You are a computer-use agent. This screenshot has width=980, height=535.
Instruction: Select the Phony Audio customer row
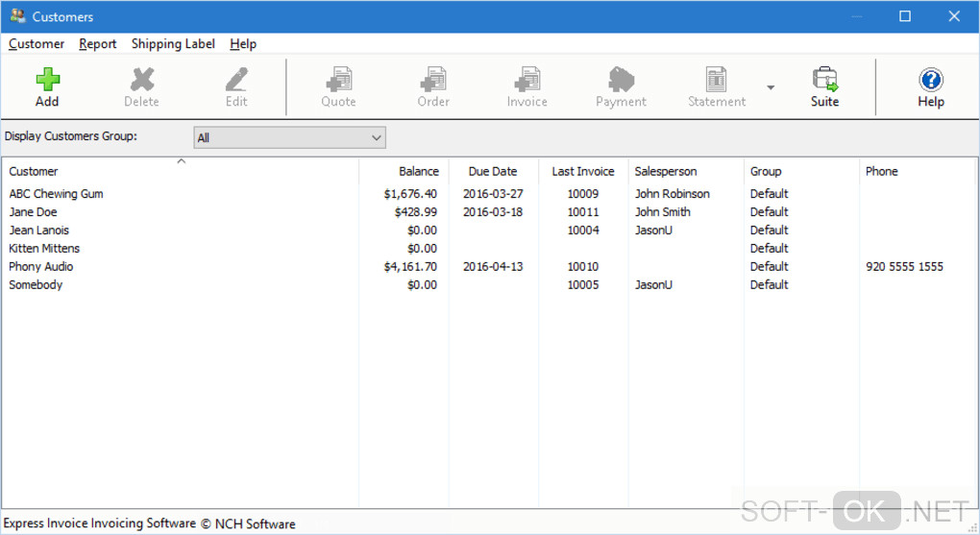coord(490,266)
